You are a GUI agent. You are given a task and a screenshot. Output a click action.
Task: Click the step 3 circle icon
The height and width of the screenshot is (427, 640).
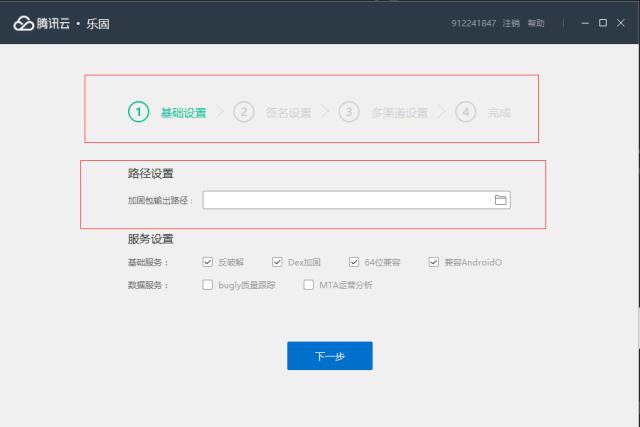point(349,112)
